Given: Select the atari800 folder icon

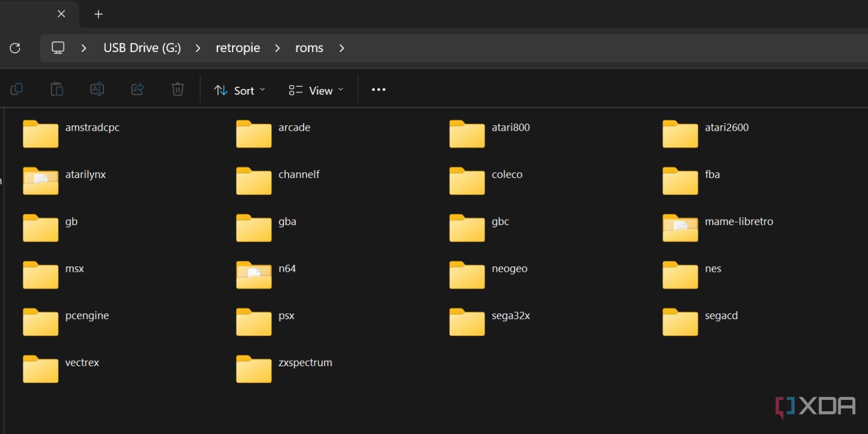Looking at the screenshot, I should coord(467,134).
